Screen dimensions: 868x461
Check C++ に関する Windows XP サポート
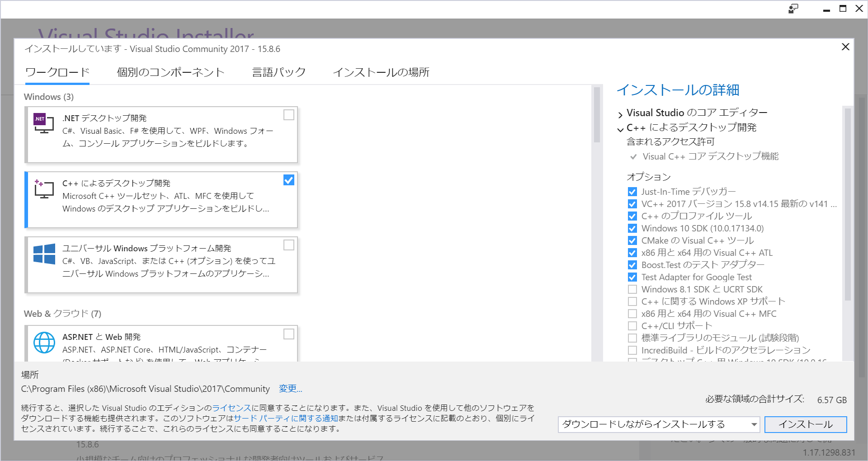[x=632, y=301]
